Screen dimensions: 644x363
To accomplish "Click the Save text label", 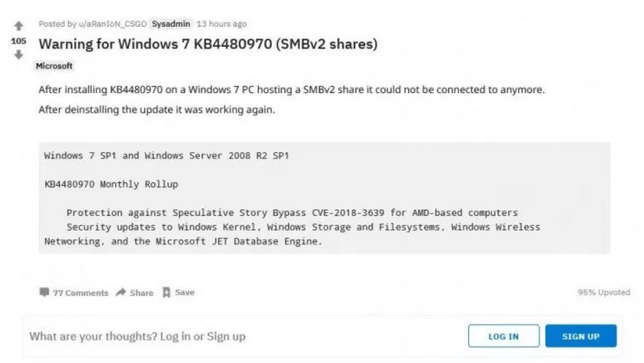I will [184, 293].
